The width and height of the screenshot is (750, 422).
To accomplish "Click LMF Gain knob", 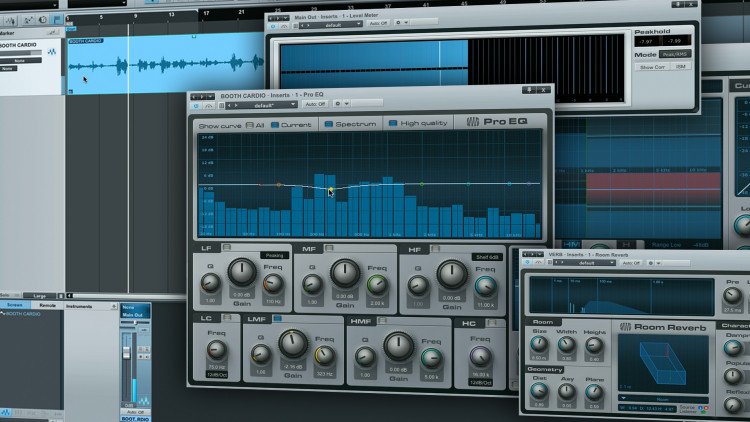I will click(x=293, y=344).
